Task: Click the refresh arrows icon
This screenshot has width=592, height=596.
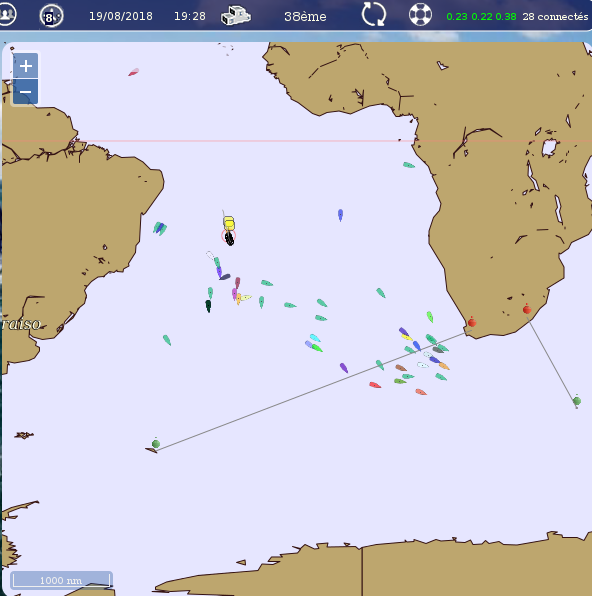Action: (x=374, y=14)
